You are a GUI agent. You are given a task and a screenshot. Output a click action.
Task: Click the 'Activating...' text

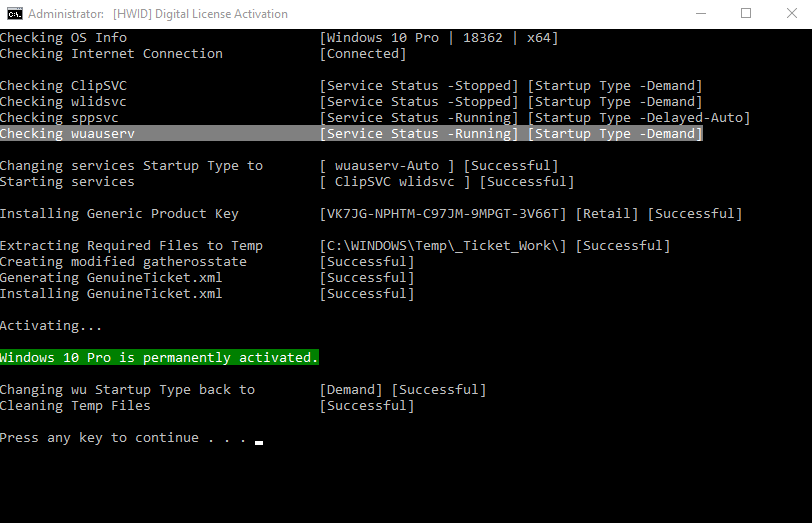pyautogui.click(x=51, y=326)
